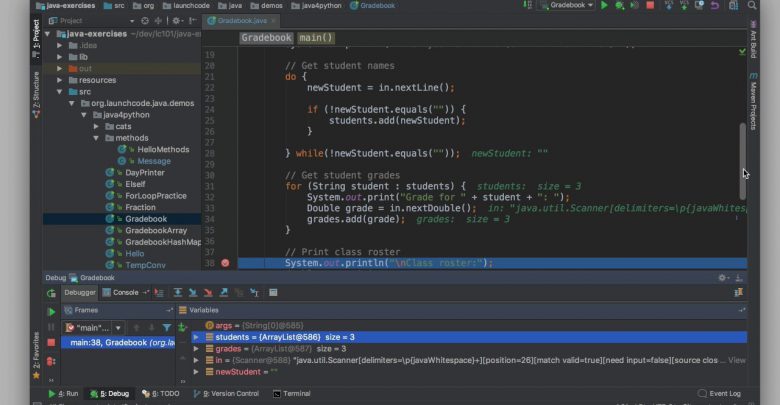Select the Gradebook.java editor tab
780x405 pixels.
pos(242,21)
